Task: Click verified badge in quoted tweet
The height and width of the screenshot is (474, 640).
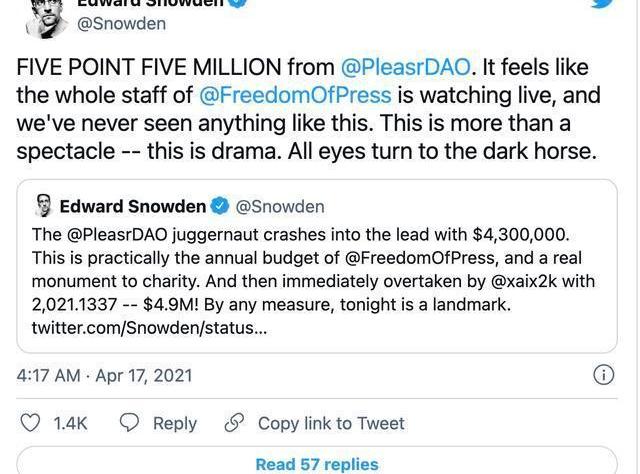Action: click(x=221, y=207)
